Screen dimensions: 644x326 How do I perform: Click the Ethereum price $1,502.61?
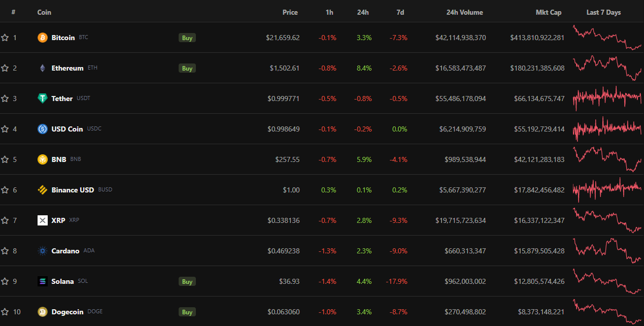tap(285, 68)
